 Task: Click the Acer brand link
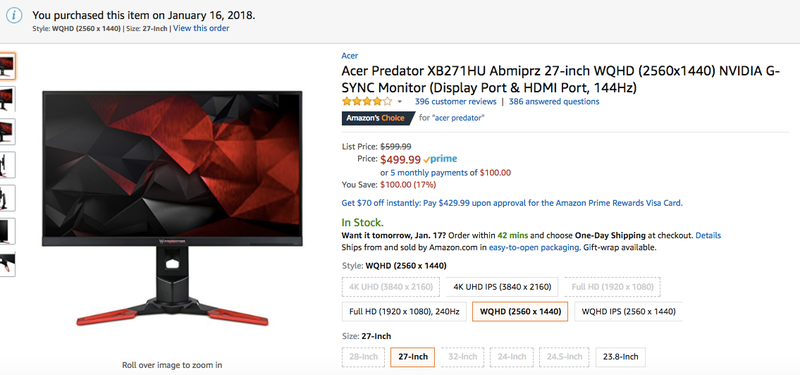(x=349, y=56)
